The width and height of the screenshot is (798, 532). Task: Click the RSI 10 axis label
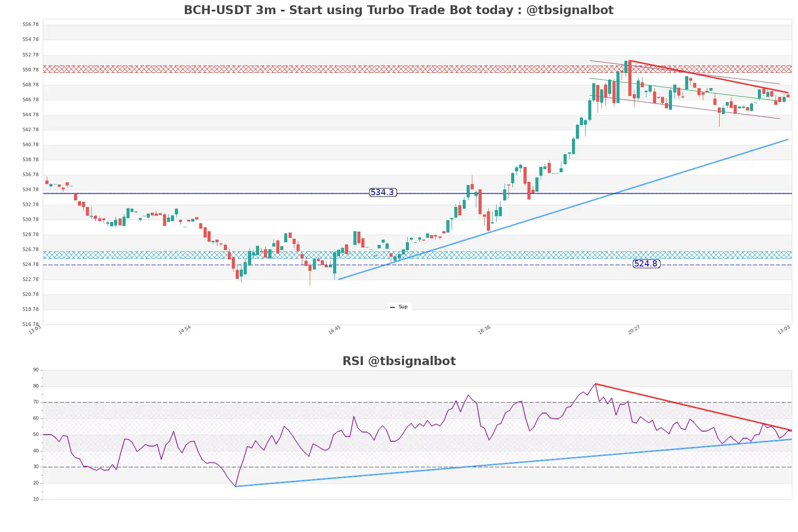(36, 499)
